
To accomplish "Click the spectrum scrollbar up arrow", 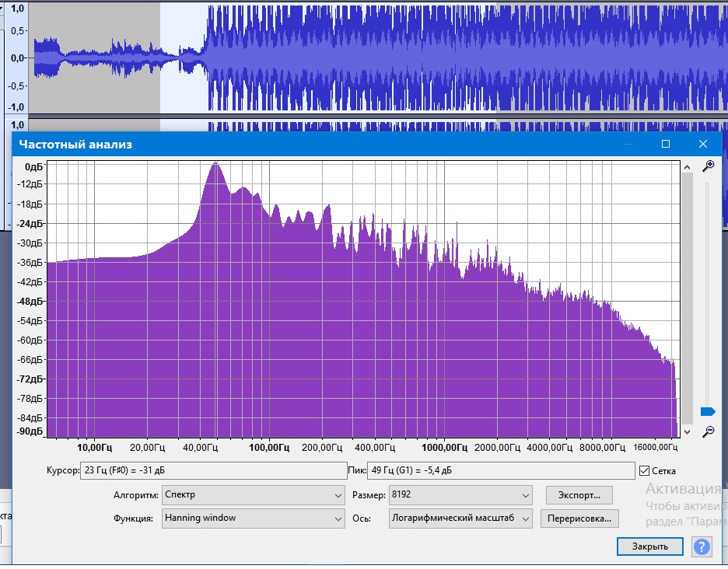I will [687, 166].
